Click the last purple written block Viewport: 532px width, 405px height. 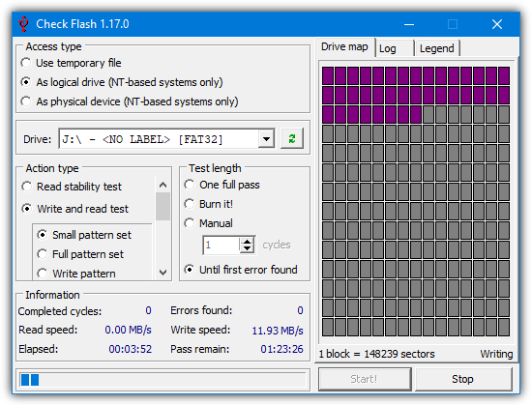(x=416, y=115)
